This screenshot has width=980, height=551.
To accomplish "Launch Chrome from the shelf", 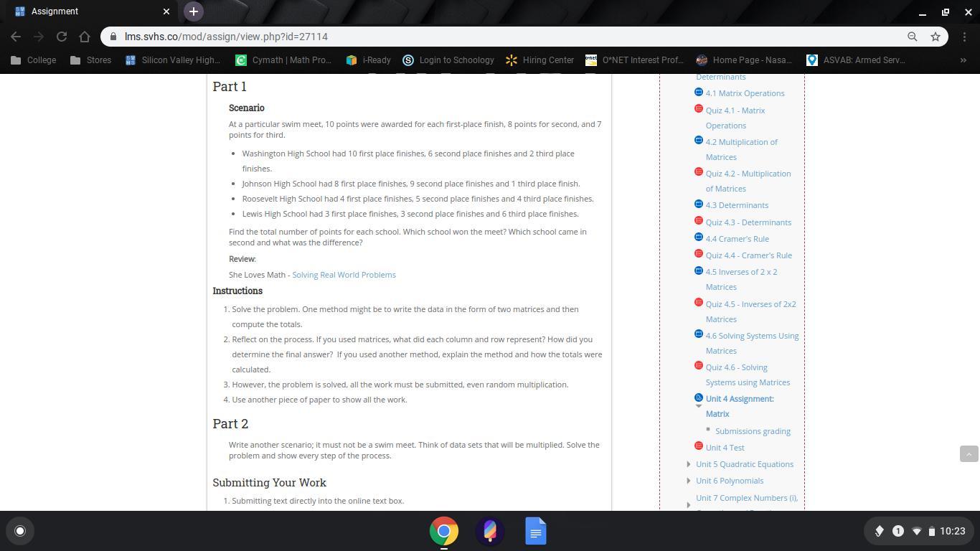I will (x=444, y=532).
